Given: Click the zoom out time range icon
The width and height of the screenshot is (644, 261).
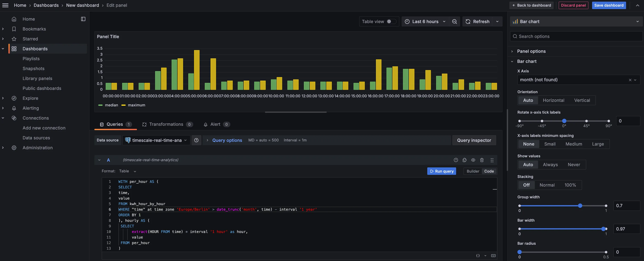Looking at the screenshot, I should 454,21.
